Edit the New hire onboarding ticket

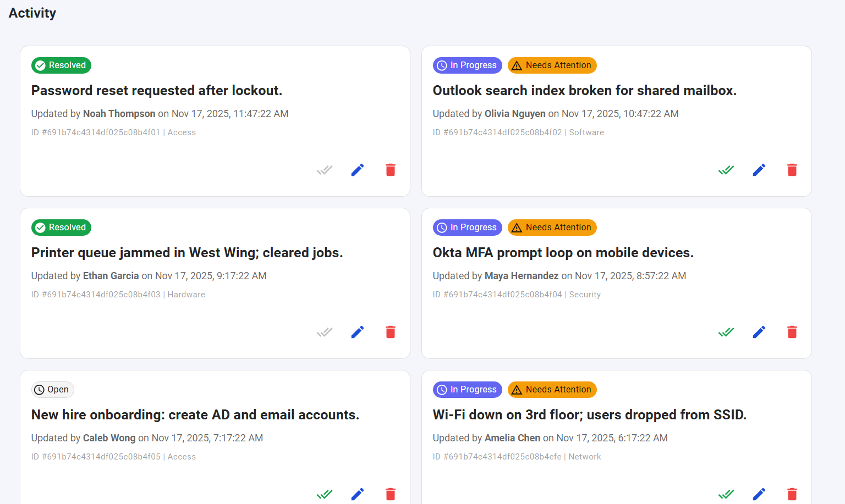coord(357,494)
